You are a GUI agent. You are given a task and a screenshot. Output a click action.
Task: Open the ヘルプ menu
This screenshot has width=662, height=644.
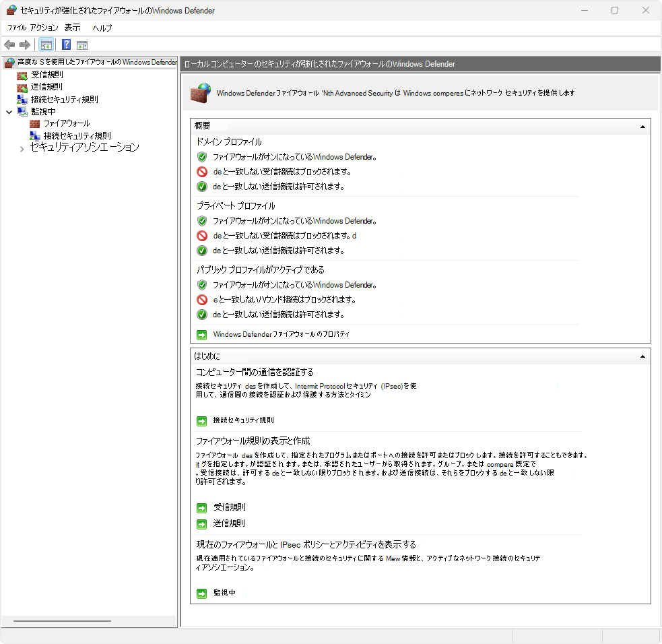click(102, 28)
